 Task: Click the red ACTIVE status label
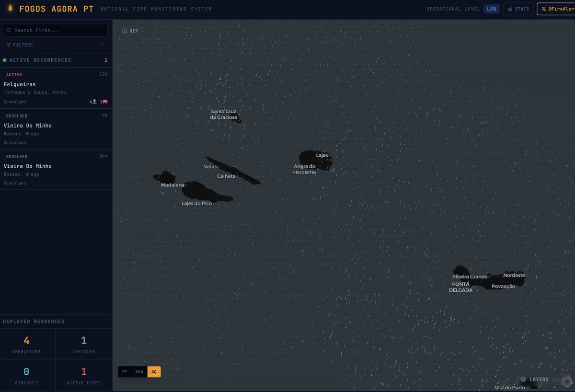pos(14,75)
